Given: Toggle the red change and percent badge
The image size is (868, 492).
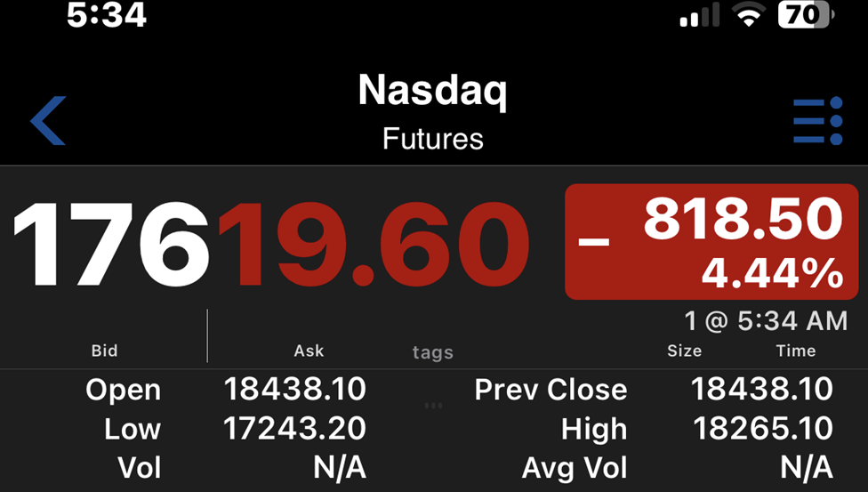Looking at the screenshot, I should coord(711,242).
